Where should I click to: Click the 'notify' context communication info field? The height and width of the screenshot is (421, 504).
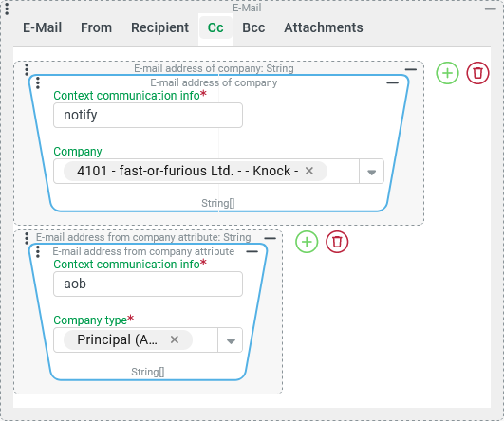pyautogui.click(x=148, y=116)
